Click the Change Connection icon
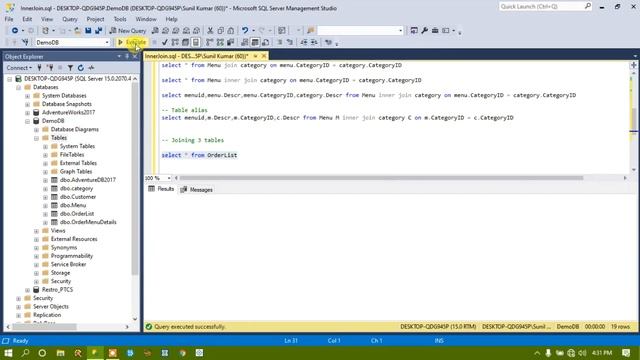 (x=25, y=42)
